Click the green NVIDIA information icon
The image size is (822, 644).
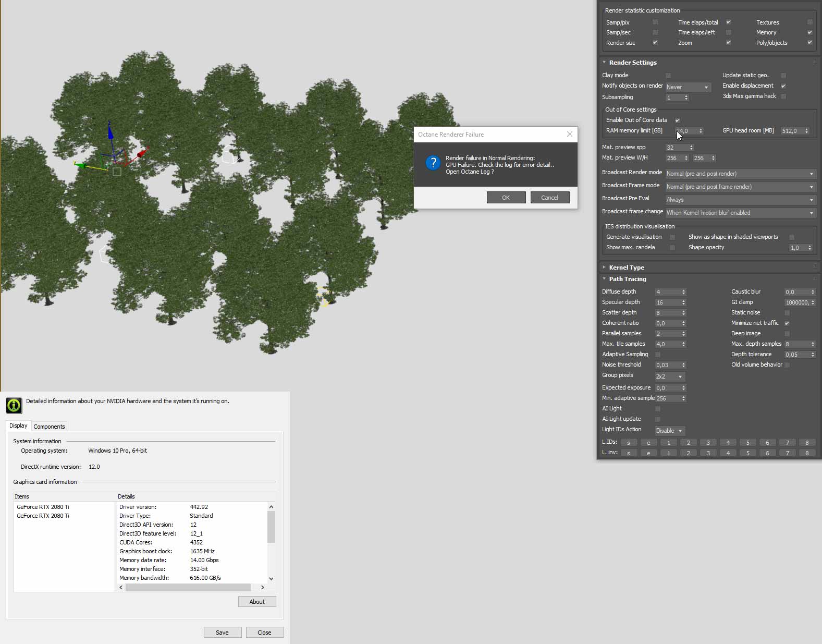tap(14, 405)
